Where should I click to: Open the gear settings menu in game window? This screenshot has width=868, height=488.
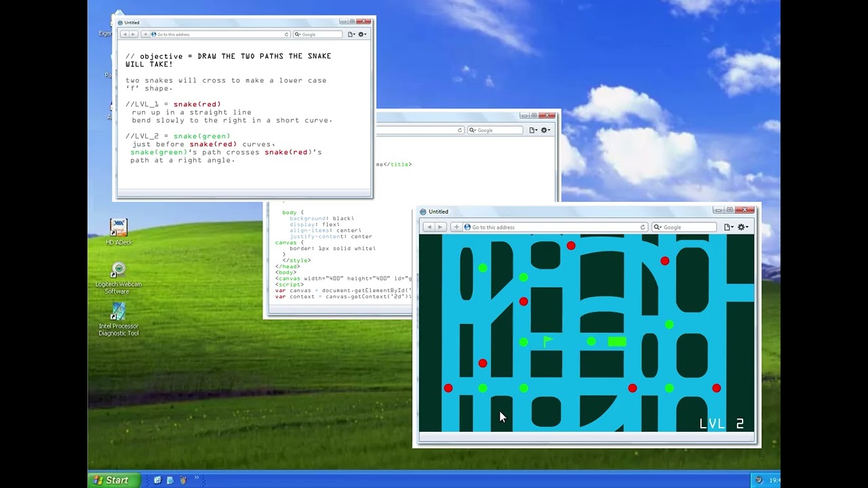coord(743,227)
